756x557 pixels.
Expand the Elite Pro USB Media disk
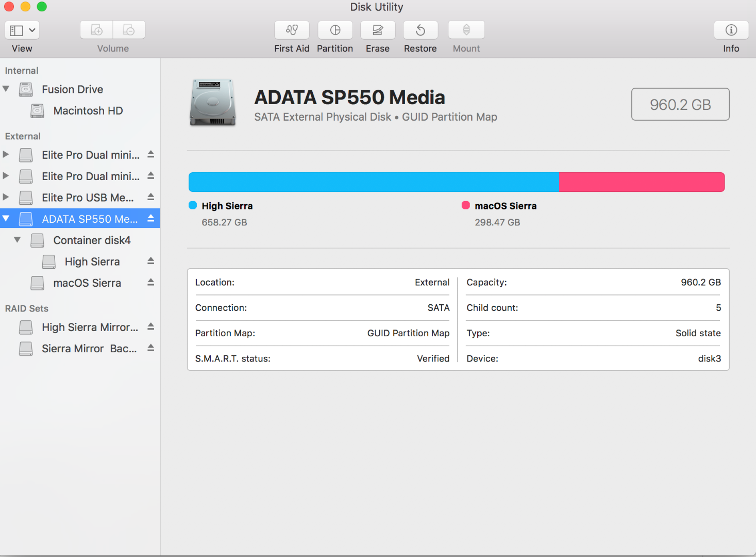pyautogui.click(x=6, y=197)
